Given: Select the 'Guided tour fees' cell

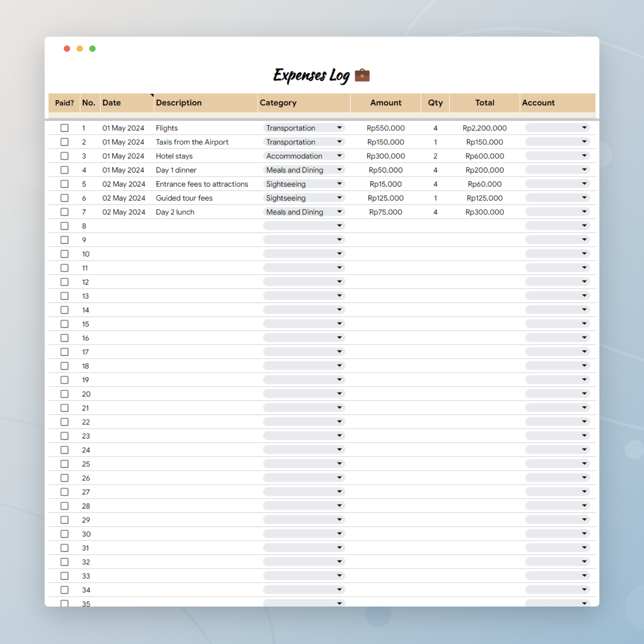Looking at the screenshot, I should coord(206,198).
